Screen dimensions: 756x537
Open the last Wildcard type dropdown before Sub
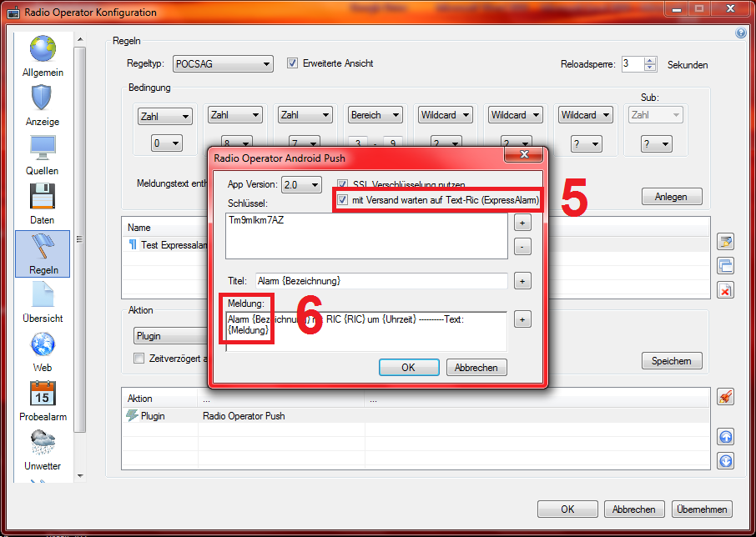[x=586, y=115]
